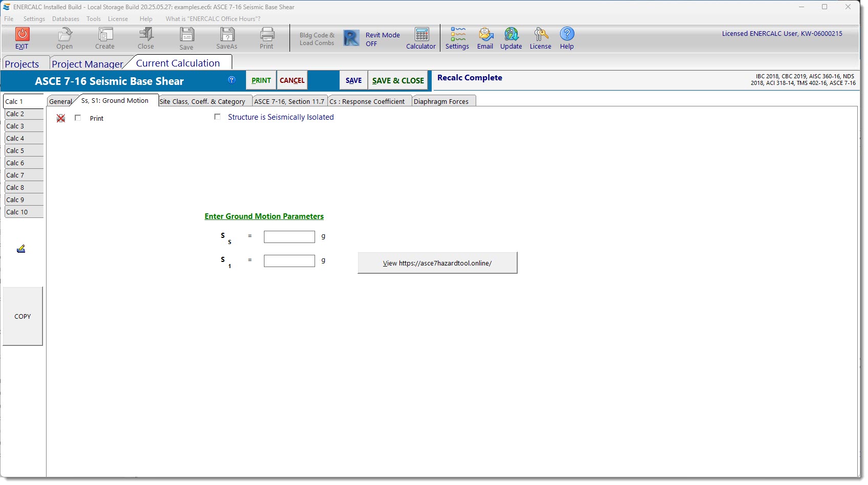
Task: Switch to Site Class, Coeff. & Category tab
Action: [x=203, y=101]
